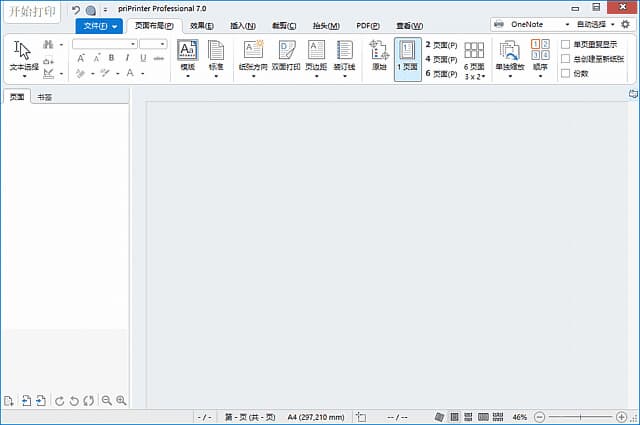Switch to the 书签 bookmarks panel tab
Viewport: 640px width, 425px height.
tap(45, 97)
